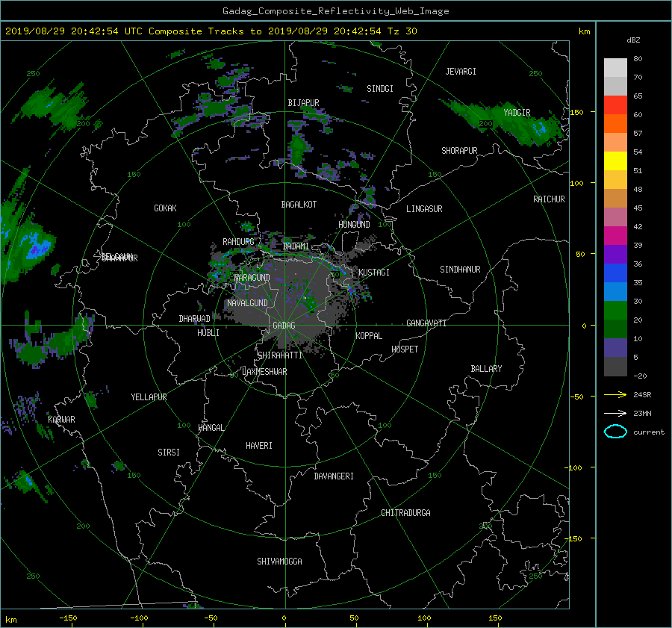
Task: Click the NAVALGUND city label
Action: click(247, 303)
